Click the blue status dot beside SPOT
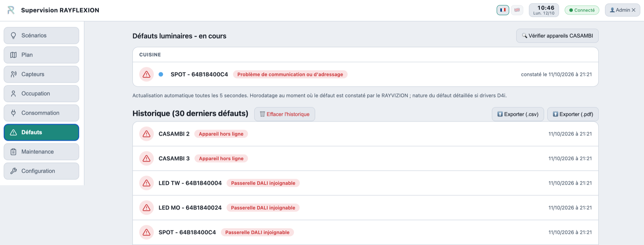 pos(161,75)
